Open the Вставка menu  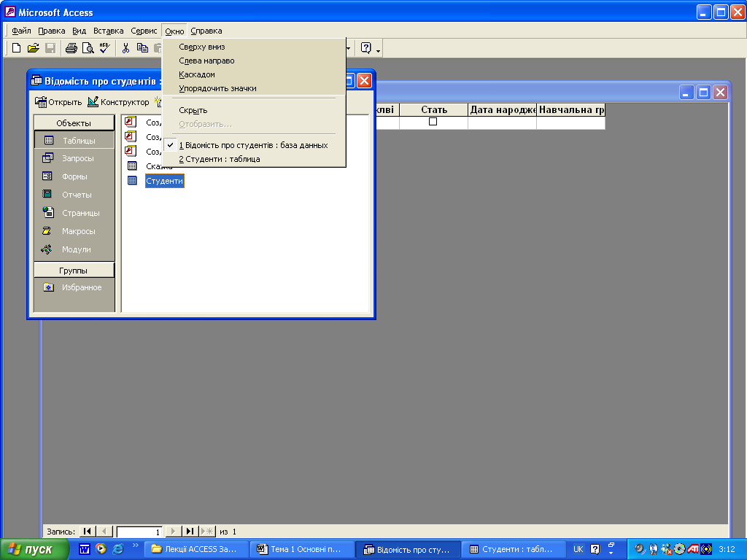108,31
